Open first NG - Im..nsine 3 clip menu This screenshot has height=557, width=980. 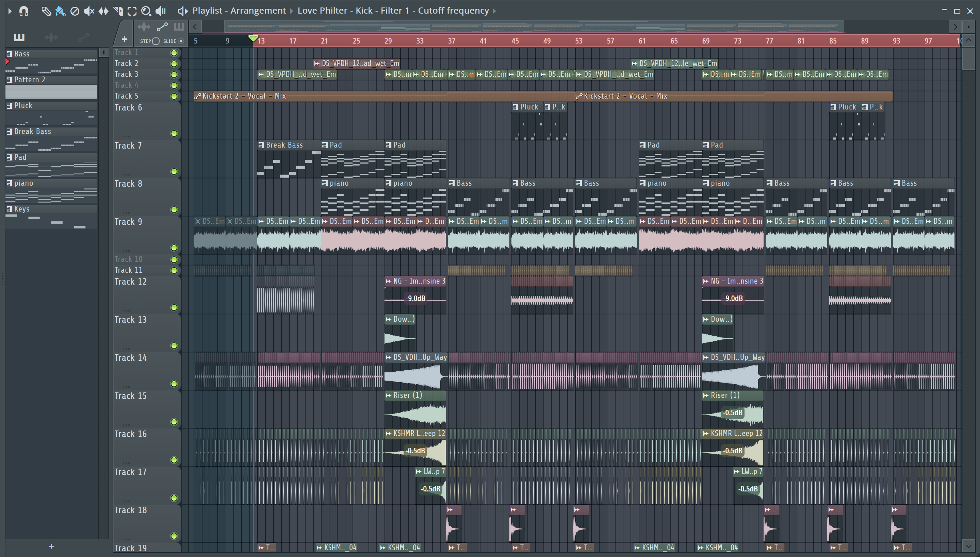pyautogui.click(x=388, y=281)
